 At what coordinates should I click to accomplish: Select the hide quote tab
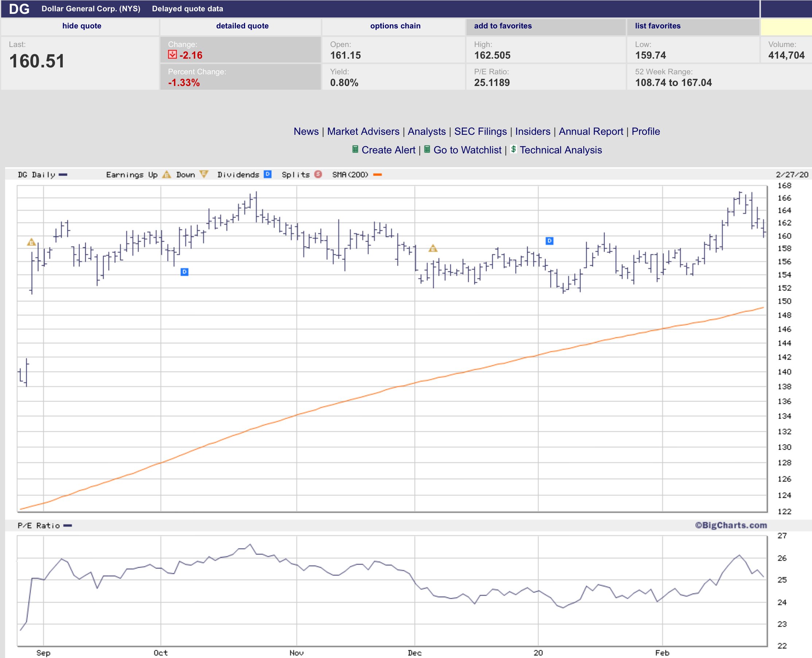pos(82,26)
